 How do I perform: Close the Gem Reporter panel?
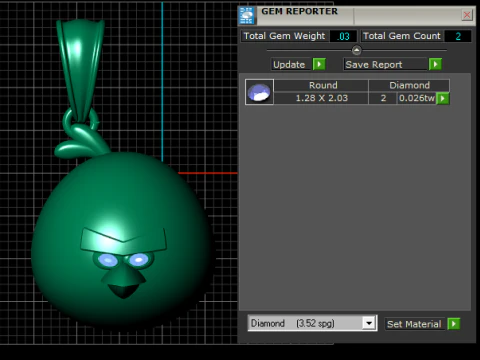coord(467,15)
